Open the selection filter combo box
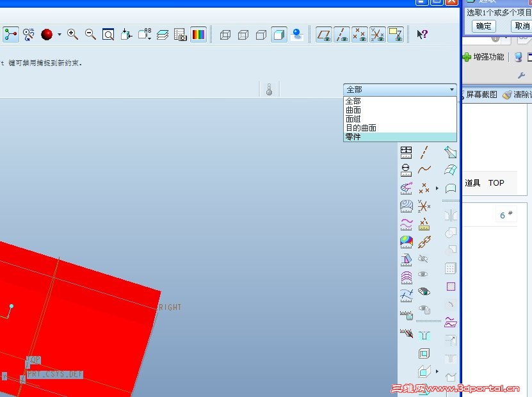Image resolution: width=532 pixels, height=397 pixels. point(400,90)
